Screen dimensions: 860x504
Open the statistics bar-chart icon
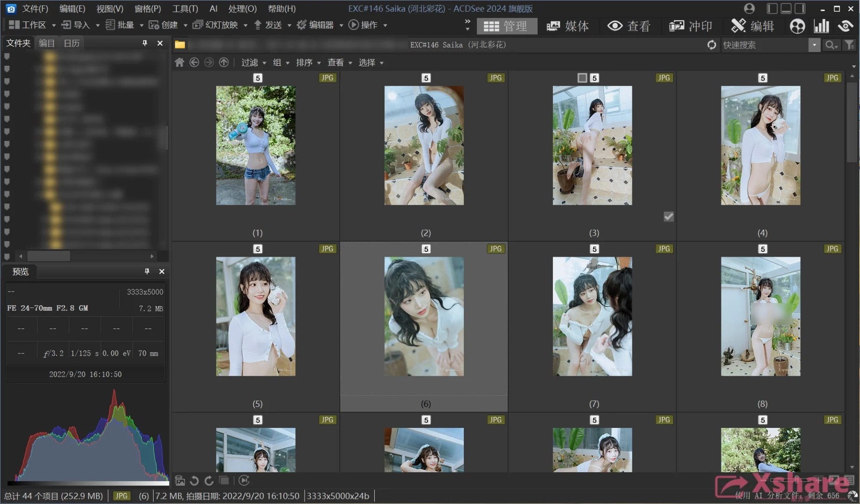click(x=821, y=26)
